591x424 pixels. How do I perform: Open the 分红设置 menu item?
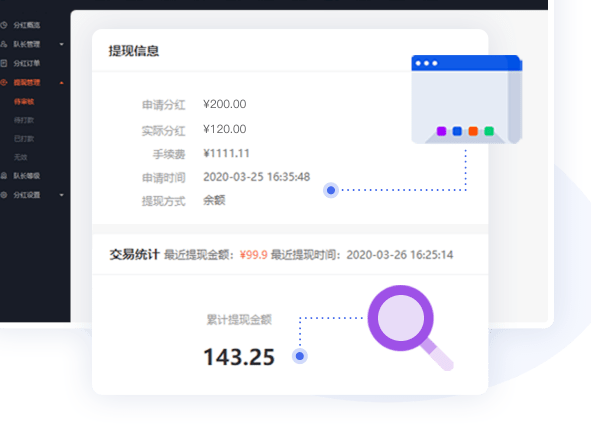pos(27,195)
